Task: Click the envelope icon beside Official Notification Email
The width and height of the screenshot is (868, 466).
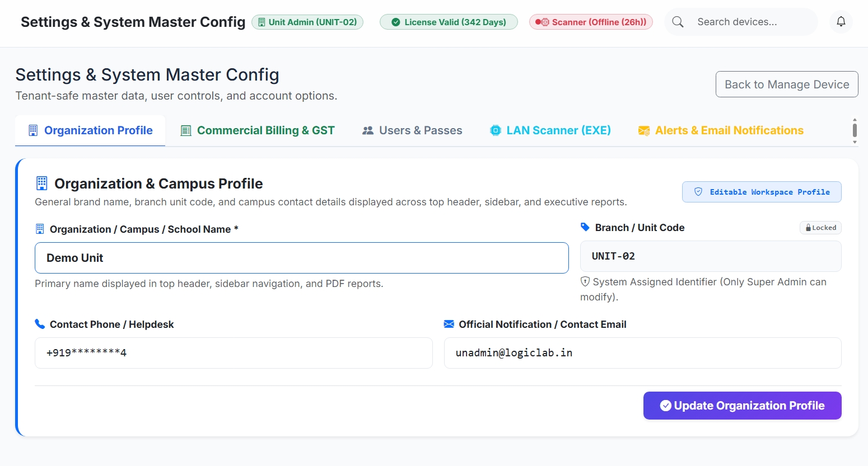Action: point(449,324)
